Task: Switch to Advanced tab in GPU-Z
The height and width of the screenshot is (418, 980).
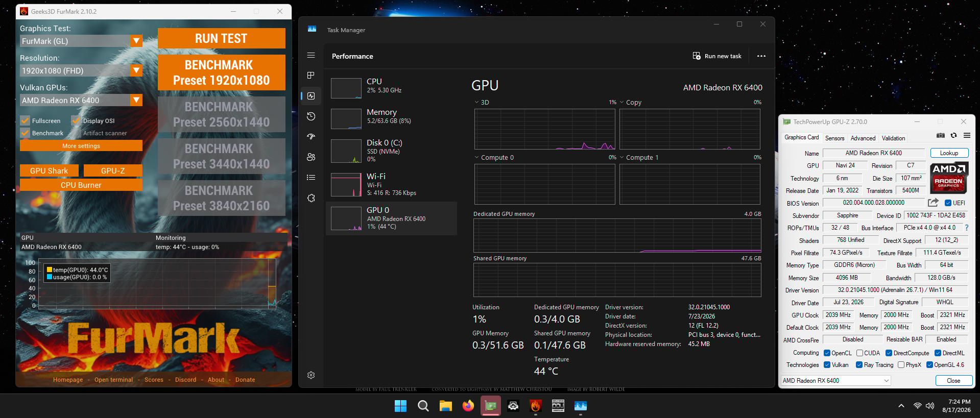Action: click(863, 138)
